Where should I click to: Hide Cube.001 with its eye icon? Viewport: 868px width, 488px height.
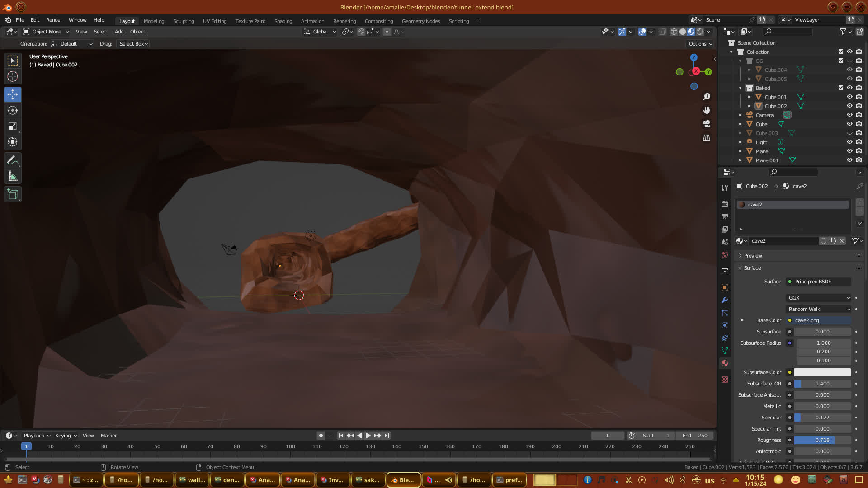849,97
